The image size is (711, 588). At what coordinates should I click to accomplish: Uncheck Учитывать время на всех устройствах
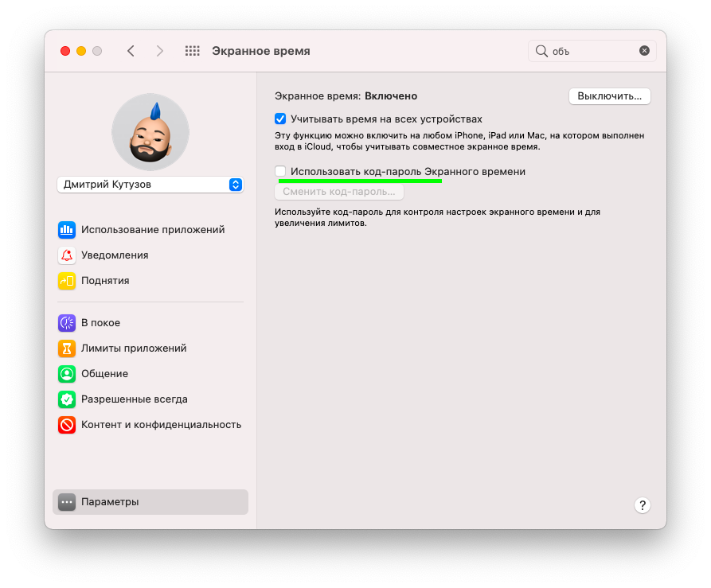(x=280, y=119)
